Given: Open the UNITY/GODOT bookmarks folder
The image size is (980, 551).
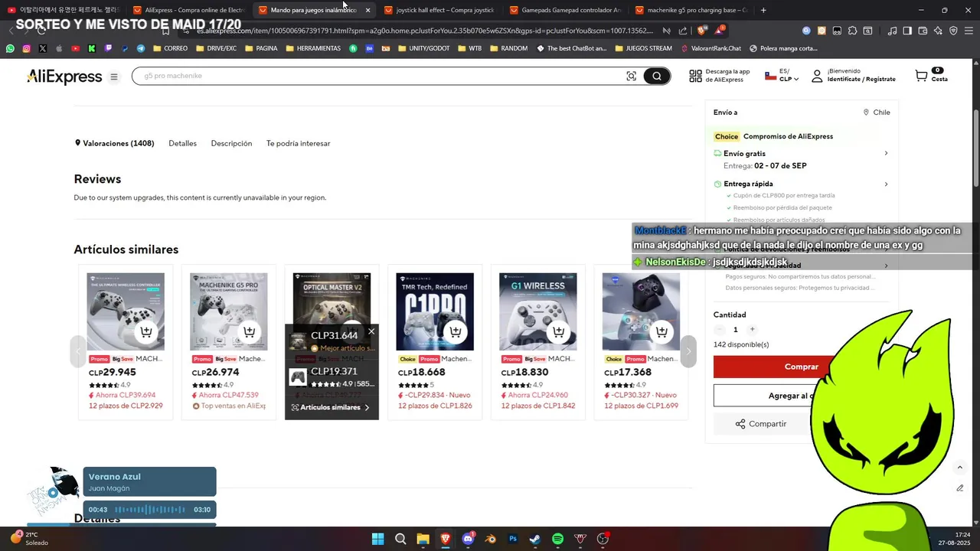Looking at the screenshot, I should tap(425, 48).
